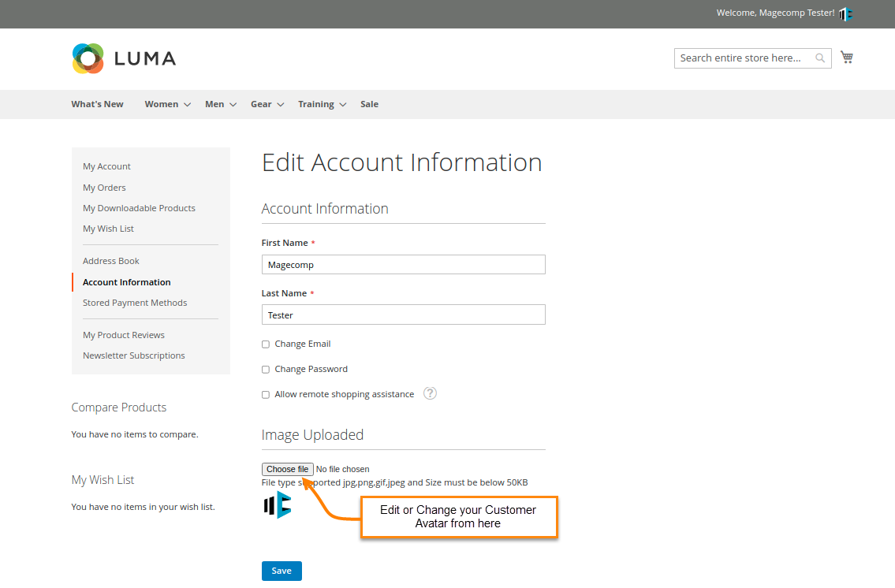Go to the Sale menu item

pos(369,104)
